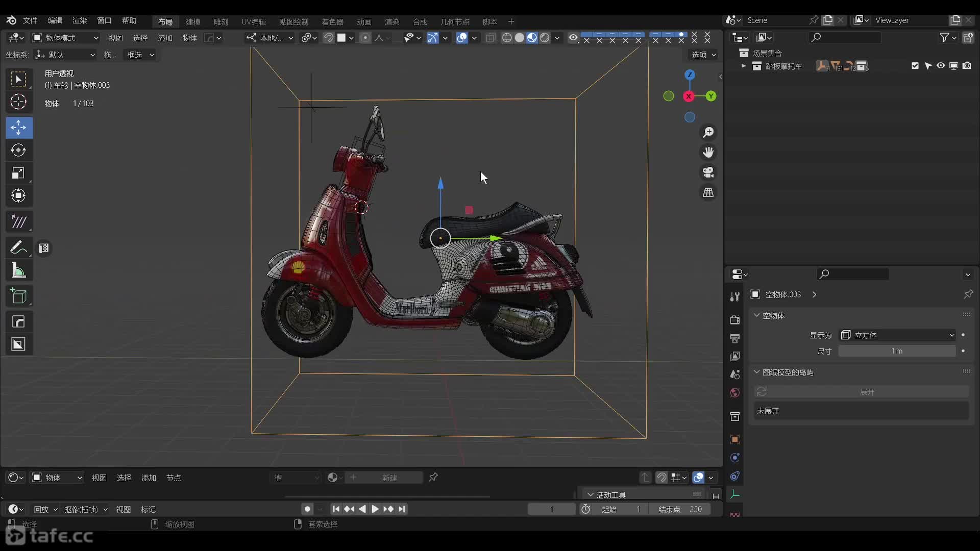Screen dimensions: 980x551
Task: Open the Scene properties tab
Action: click(x=735, y=374)
